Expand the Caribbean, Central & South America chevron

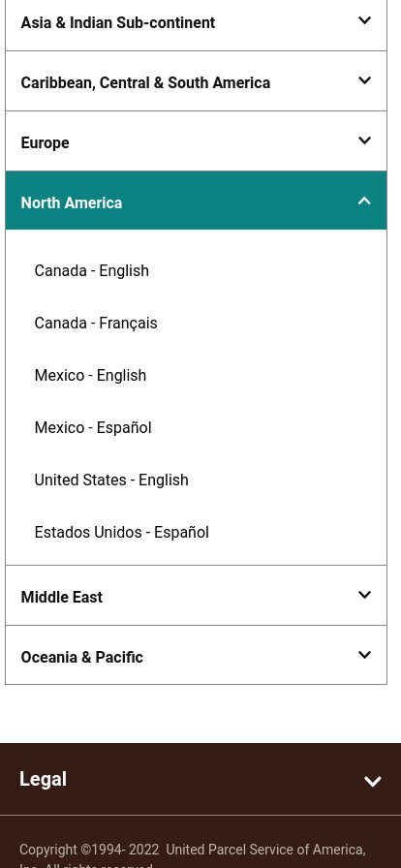tap(364, 80)
